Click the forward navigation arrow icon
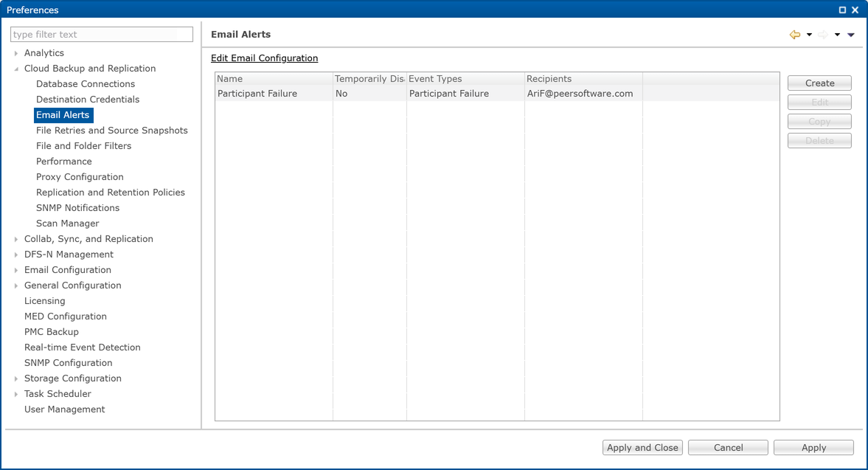The height and width of the screenshot is (470, 868). pyautogui.click(x=823, y=35)
